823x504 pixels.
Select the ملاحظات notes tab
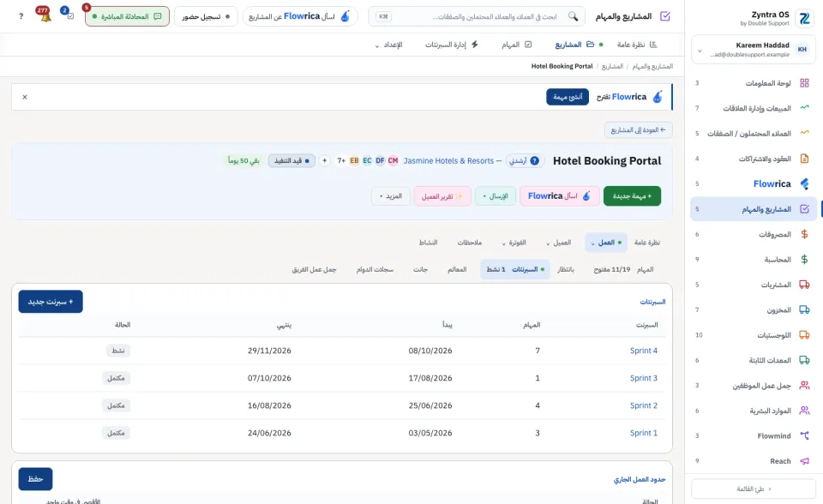pos(469,243)
